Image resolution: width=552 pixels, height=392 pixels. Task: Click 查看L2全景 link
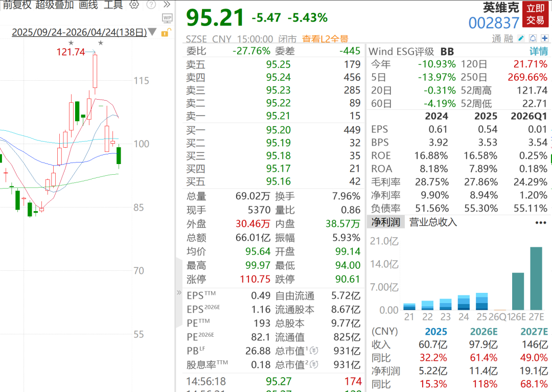325,39
